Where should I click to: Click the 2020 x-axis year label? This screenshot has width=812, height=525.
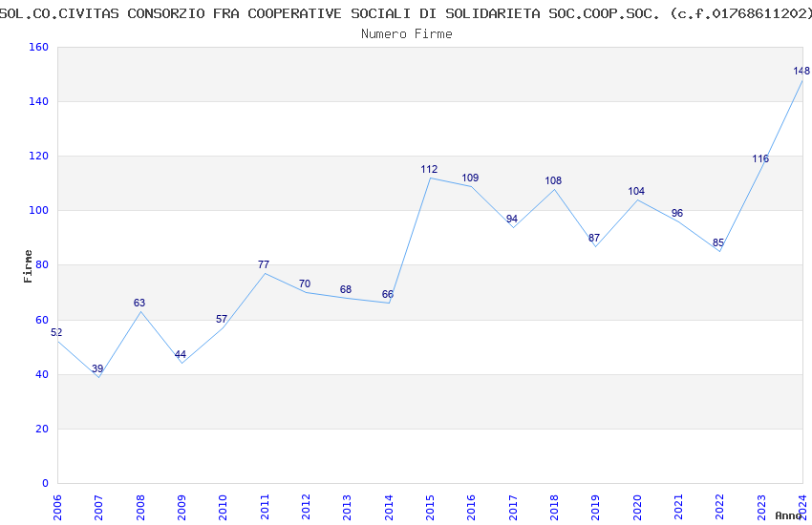coord(637,508)
